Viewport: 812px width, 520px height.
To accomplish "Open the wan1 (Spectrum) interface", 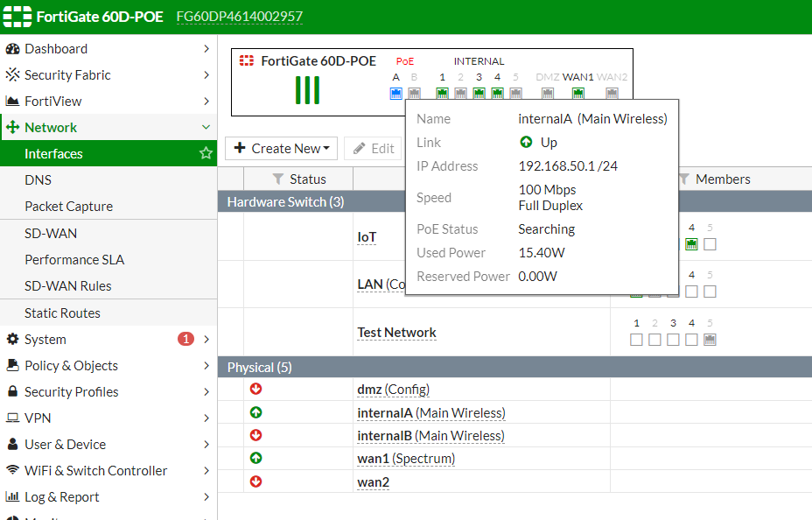I will pyautogui.click(x=406, y=459).
